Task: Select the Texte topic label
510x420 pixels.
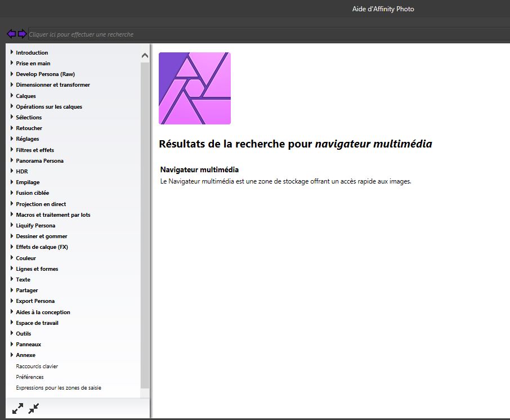Action: [x=23, y=279]
